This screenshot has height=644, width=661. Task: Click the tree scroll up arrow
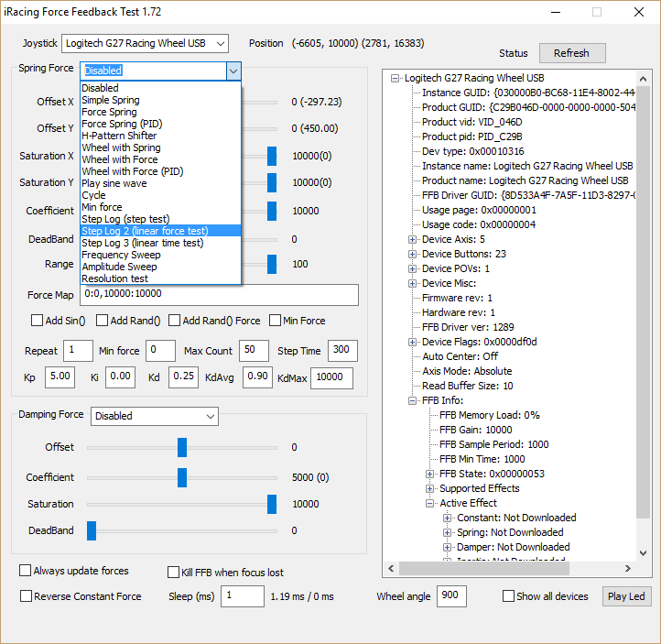[644, 79]
